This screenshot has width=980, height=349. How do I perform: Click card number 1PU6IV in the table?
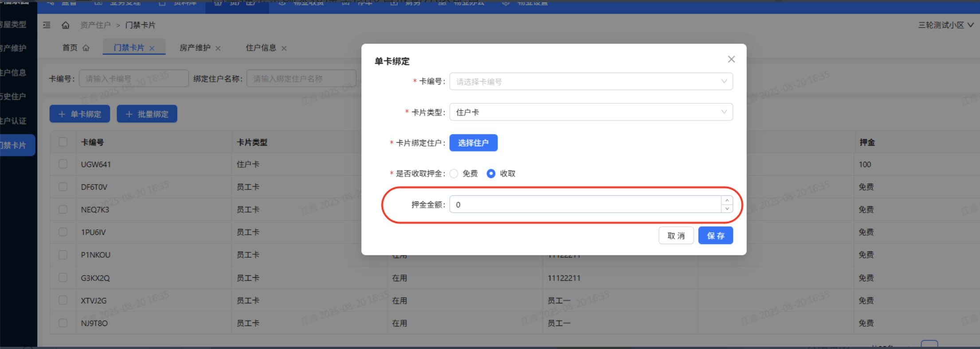point(93,232)
